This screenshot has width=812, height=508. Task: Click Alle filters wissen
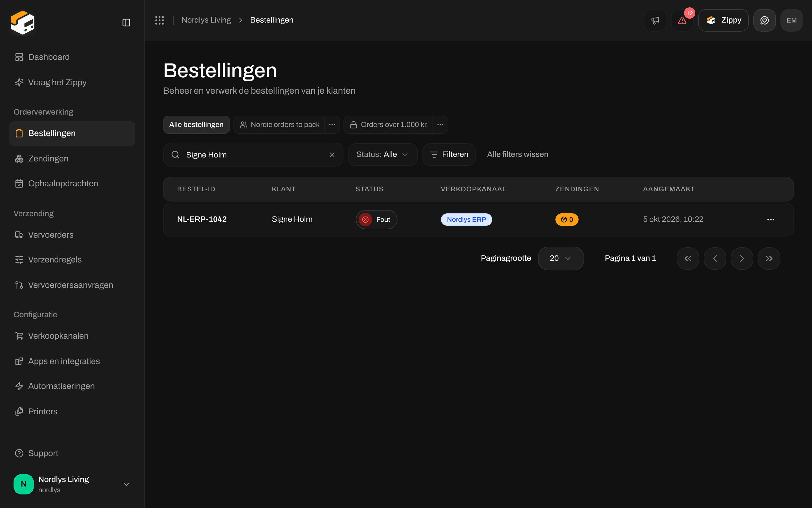517,155
